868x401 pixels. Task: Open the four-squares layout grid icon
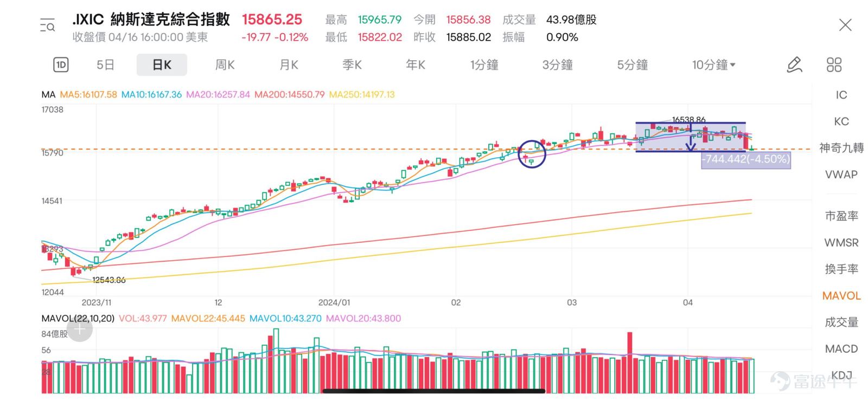coord(834,65)
